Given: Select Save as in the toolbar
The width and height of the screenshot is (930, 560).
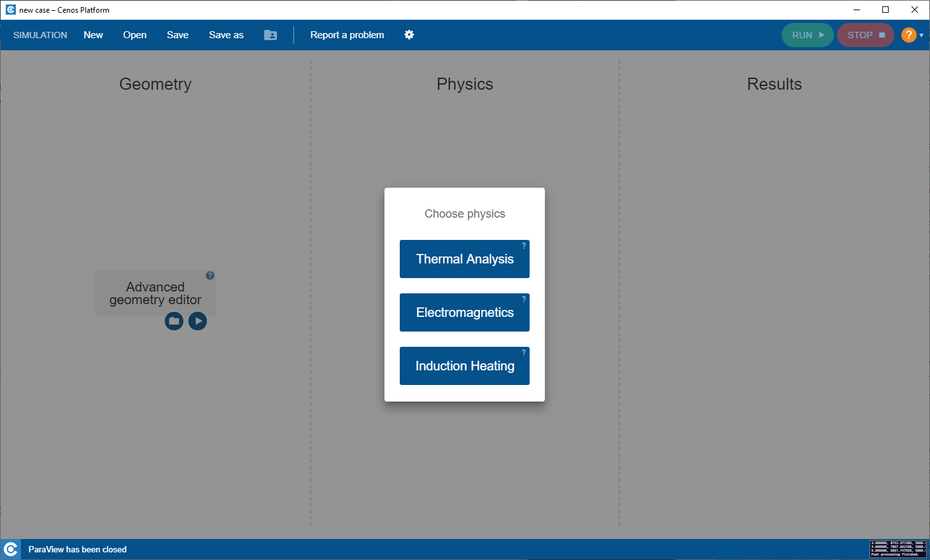Looking at the screenshot, I should 226,35.
